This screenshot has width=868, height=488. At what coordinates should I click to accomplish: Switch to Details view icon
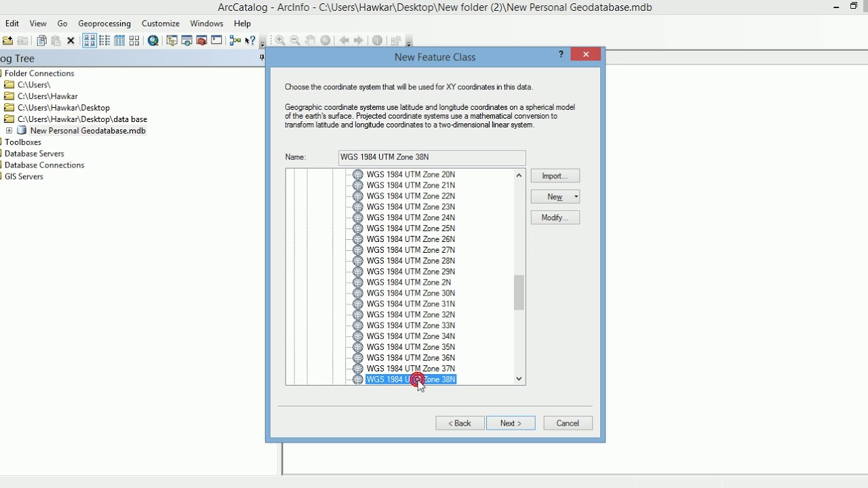tap(119, 41)
